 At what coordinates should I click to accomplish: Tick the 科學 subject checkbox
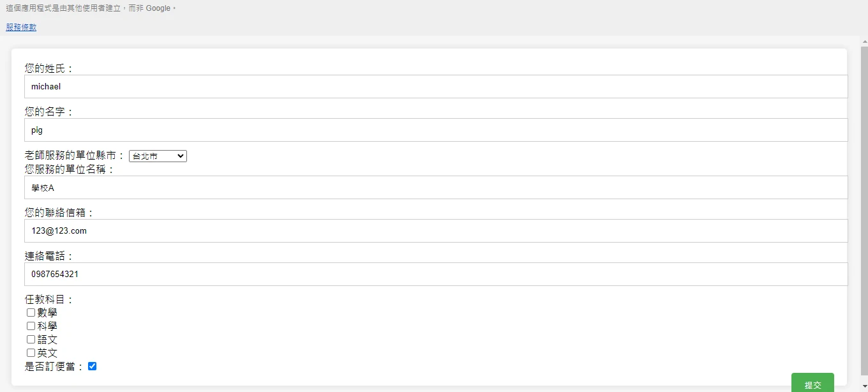tap(31, 326)
